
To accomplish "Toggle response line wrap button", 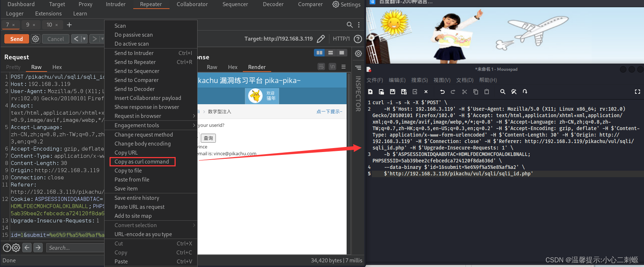I will click(321, 67).
